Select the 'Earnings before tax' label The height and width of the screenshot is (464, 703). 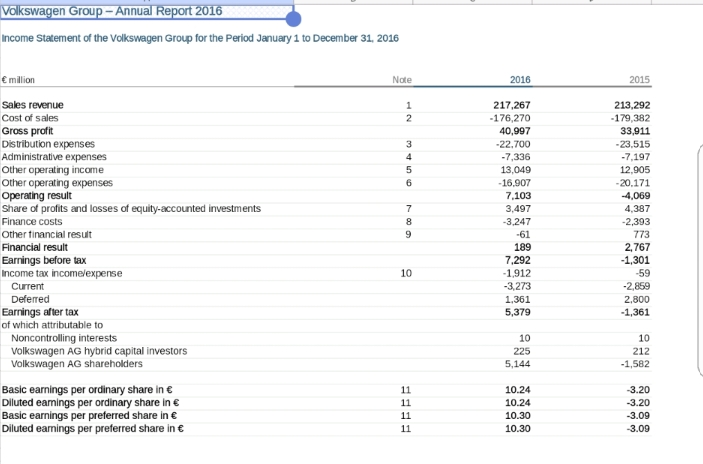[x=44, y=260]
